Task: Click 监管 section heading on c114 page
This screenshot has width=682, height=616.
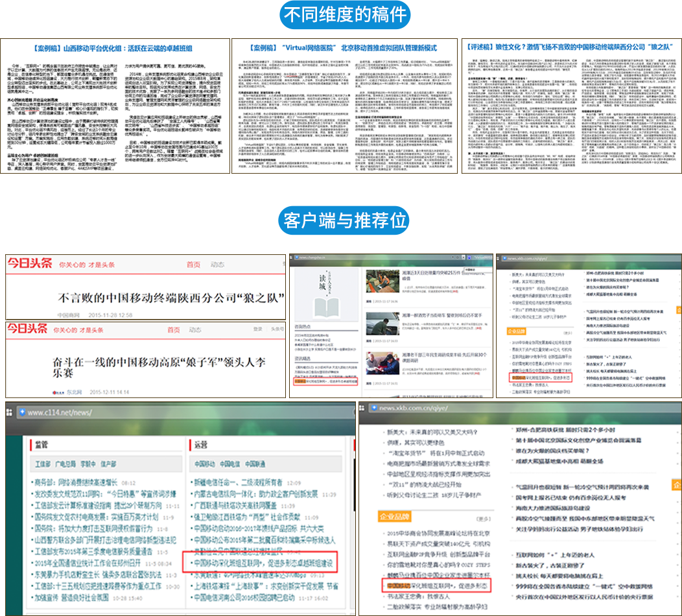Action: (x=41, y=445)
